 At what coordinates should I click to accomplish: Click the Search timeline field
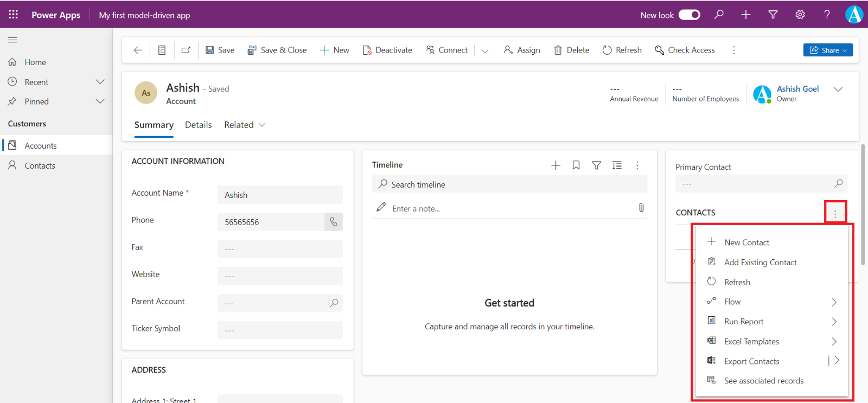tap(510, 184)
